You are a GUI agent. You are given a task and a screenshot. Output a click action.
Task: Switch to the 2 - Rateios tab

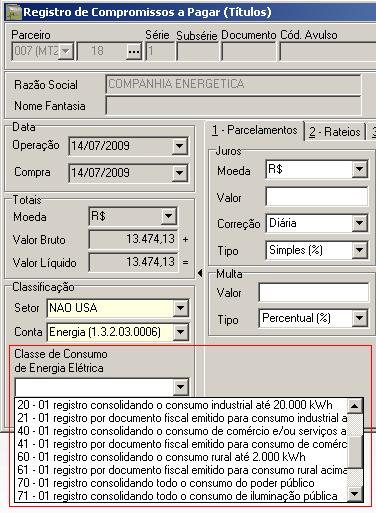click(x=335, y=132)
